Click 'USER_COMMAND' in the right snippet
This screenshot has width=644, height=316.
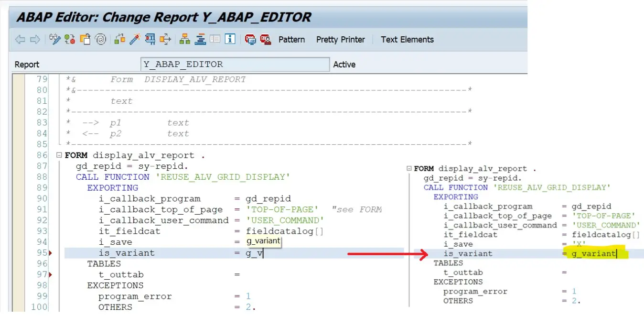coord(606,225)
